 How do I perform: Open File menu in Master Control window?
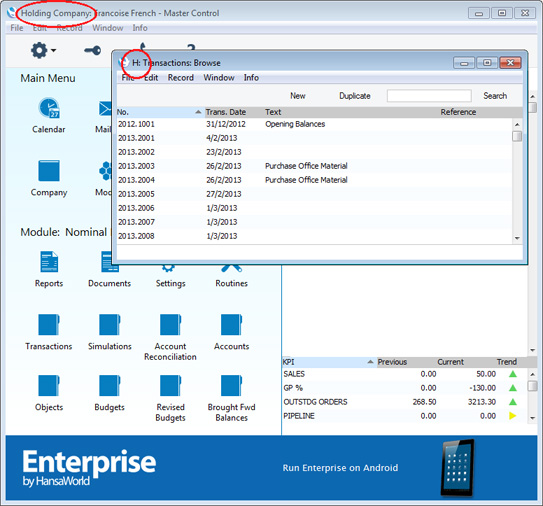coord(17,28)
